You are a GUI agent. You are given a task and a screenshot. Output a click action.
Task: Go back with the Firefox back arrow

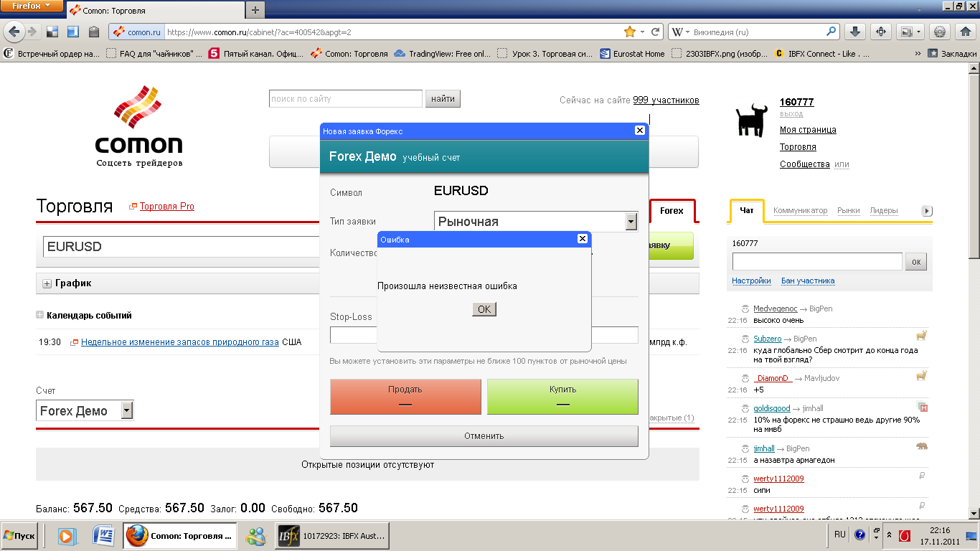[x=14, y=32]
